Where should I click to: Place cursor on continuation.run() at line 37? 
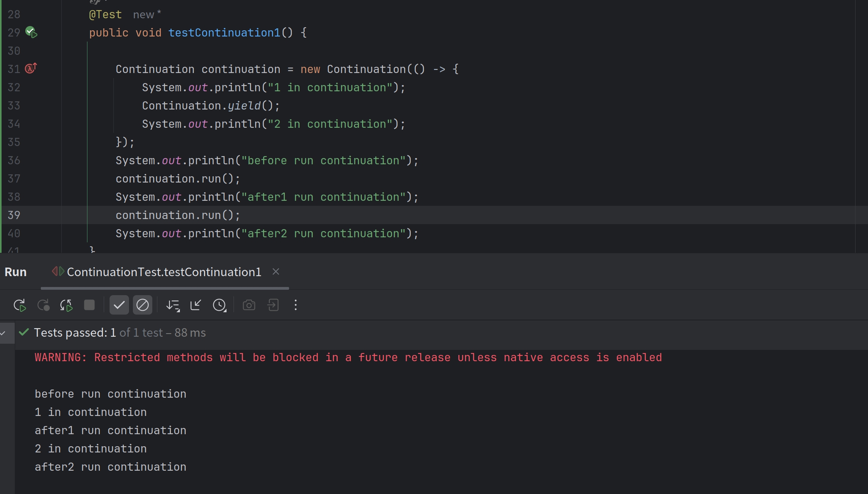point(178,179)
